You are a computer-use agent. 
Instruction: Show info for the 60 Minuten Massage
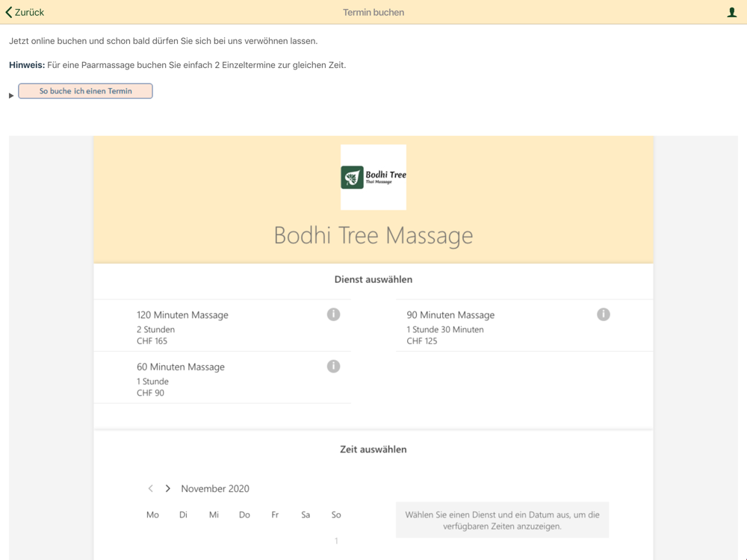[x=333, y=366]
